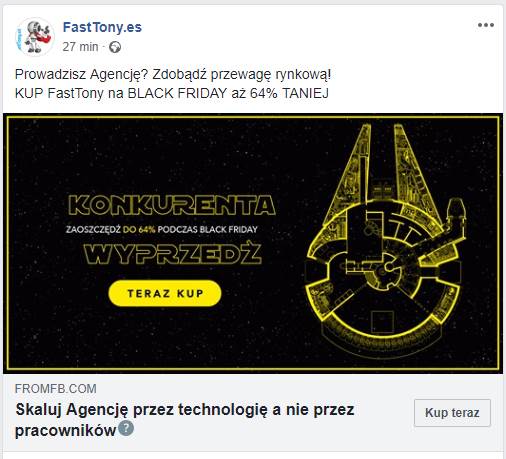Open the Skaluj Agencję przez technologię headline
Viewport: 506px width, 459px height.
184,420
